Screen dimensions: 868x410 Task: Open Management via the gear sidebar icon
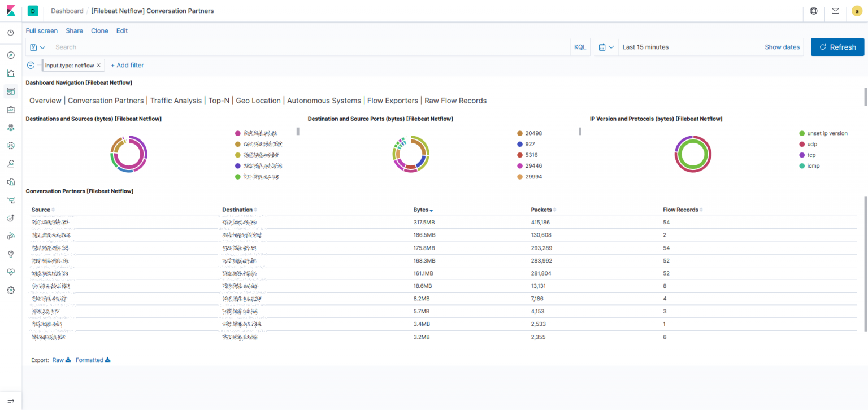10,290
